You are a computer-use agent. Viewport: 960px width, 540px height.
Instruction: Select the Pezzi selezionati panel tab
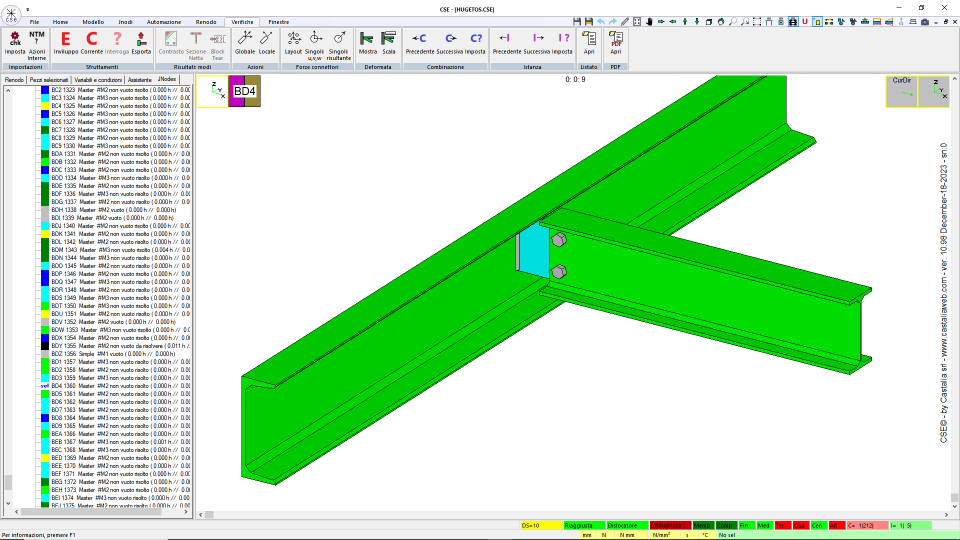point(49,80)
